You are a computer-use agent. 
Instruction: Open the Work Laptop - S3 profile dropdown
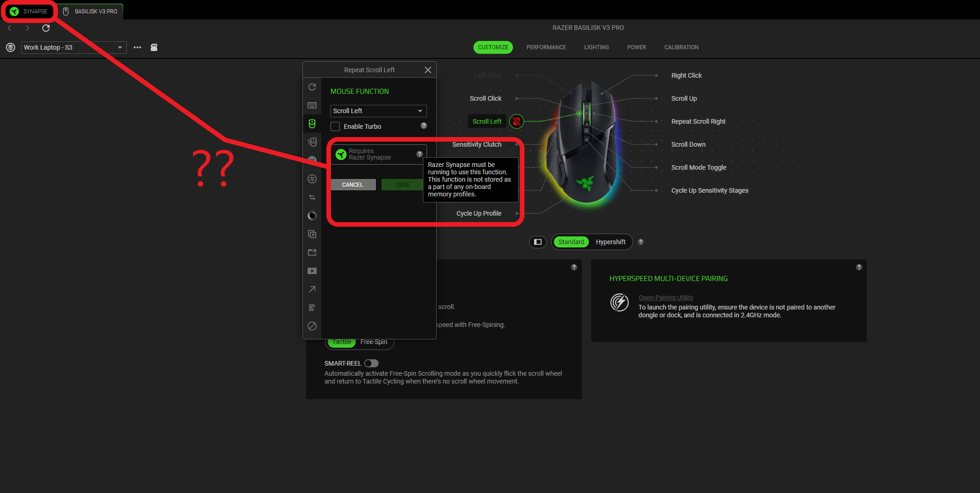tap(74, 47)
